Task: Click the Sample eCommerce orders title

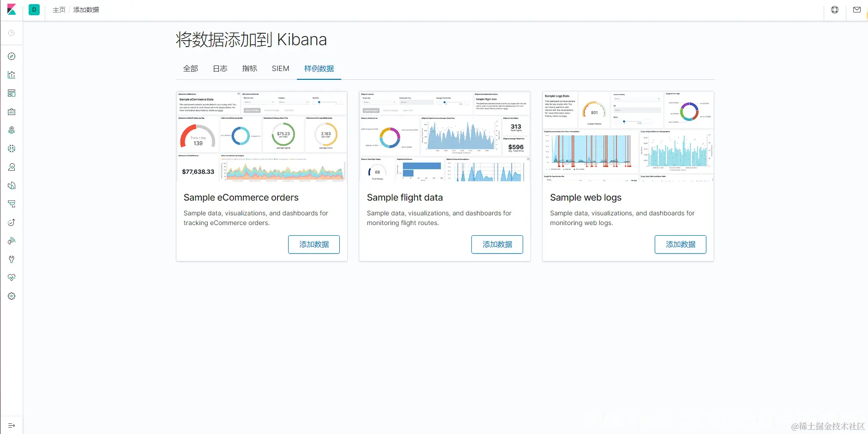Action: (x=241, y=197)
